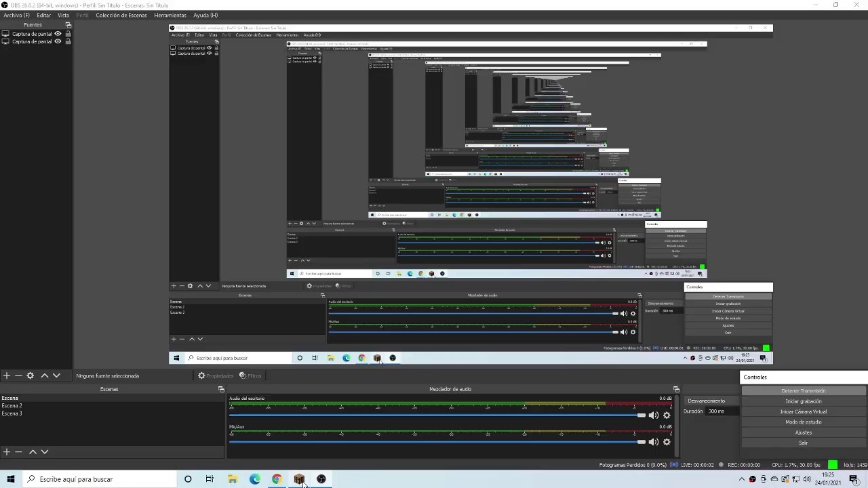Switch to OBS Studio taskbar icon
Image resolution: width=868 pixels, height=488 pixels.
tap(321, 479)
